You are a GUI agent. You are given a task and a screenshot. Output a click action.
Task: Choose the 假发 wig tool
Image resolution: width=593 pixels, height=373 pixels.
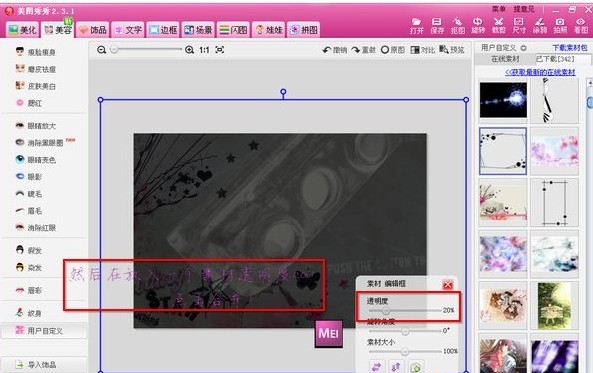[x=29, y=250]
